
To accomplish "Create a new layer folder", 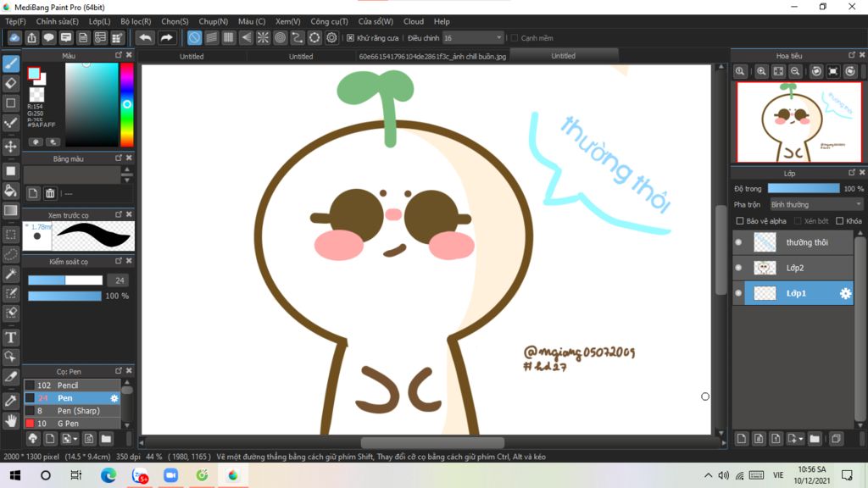I will 815,439.
